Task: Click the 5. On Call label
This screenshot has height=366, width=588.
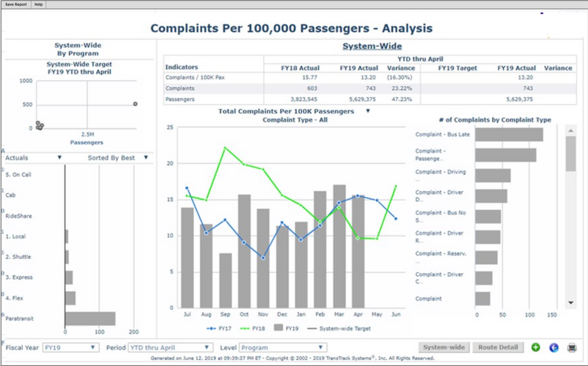Action: [18, 175]
